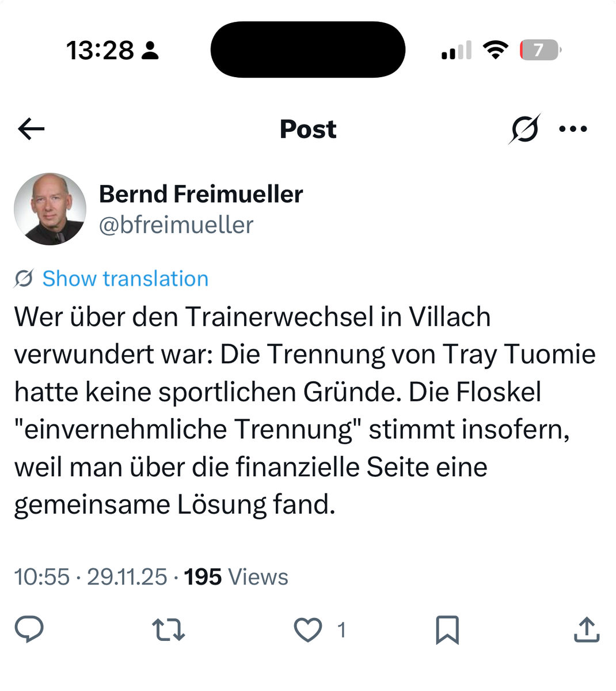Tap the status bar clock showing 13:28
The height and width of the screenshot is (691, 616).
click(x=100, y=50)
